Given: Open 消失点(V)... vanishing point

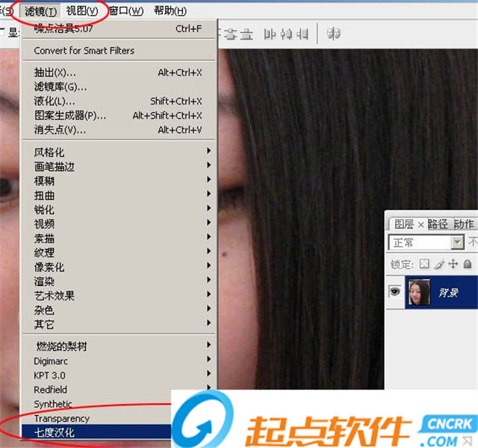Looking at the screenshot, I should coord(119,130).
